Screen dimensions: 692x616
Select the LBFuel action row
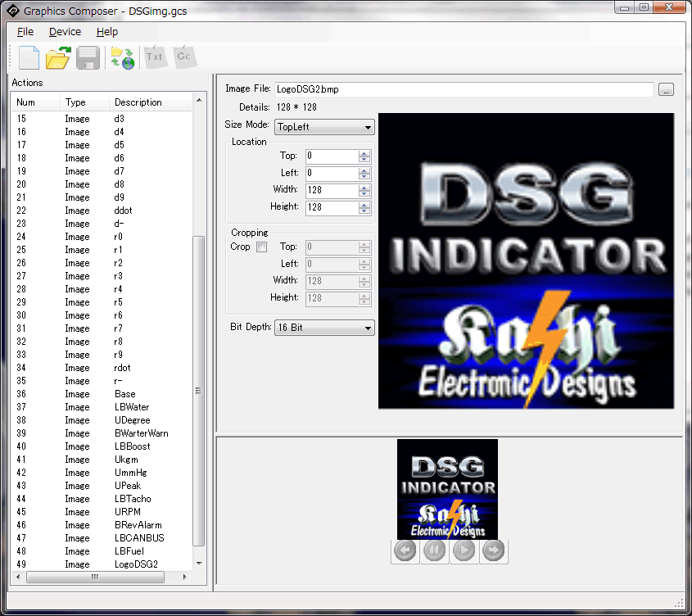pos(102,551)
